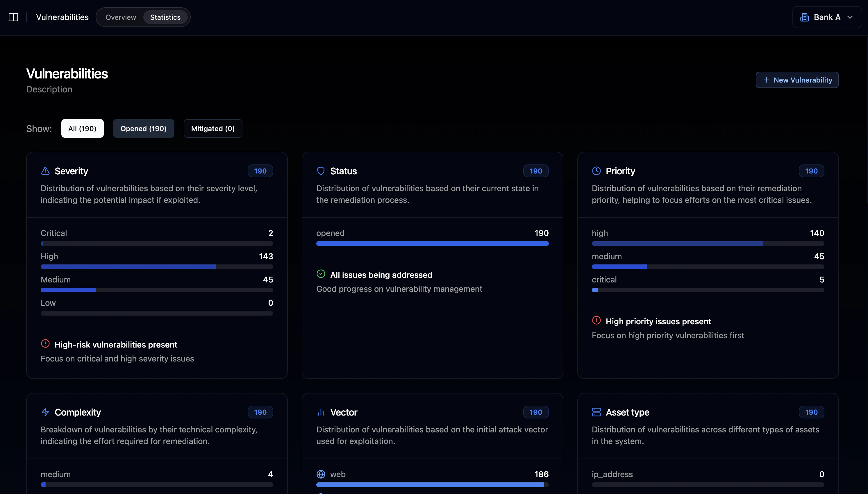Select the Statistics tab
The width and height of the screenshot is (868, 494).
point(165,17)
